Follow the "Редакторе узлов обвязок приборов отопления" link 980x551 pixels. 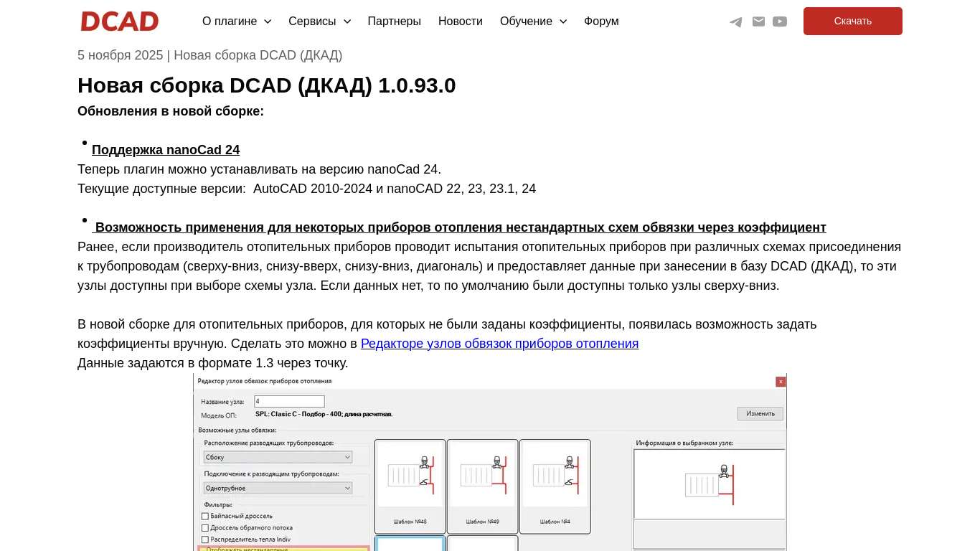pos(499,344)
